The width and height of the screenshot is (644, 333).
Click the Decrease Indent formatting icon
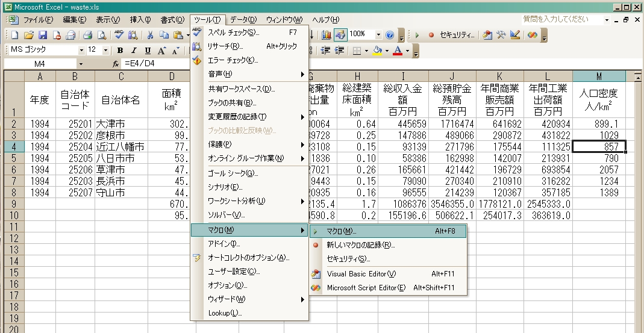pos(326,51)
